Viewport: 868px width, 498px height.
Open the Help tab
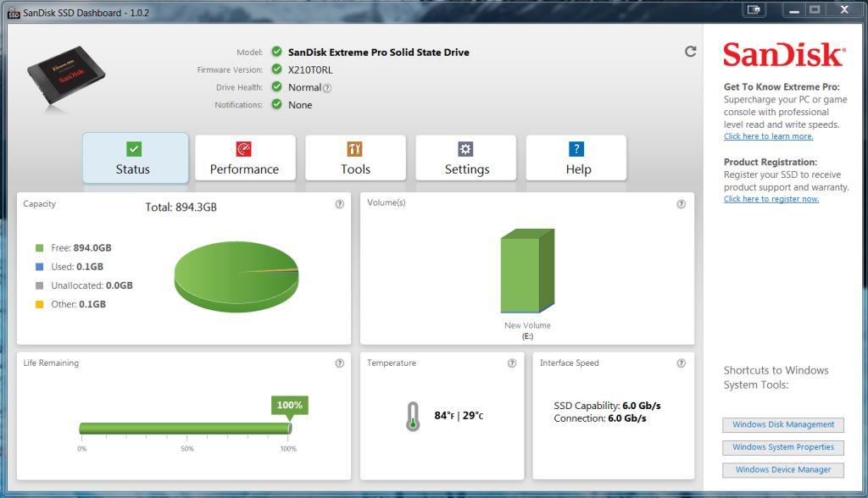coord(576,158)
